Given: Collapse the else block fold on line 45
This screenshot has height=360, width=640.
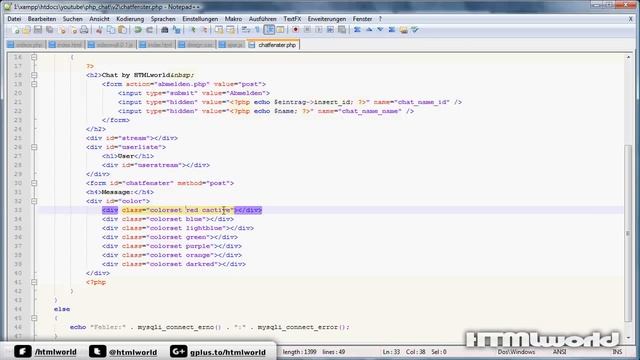Looking at the screenshot, I should pos(34,318).
